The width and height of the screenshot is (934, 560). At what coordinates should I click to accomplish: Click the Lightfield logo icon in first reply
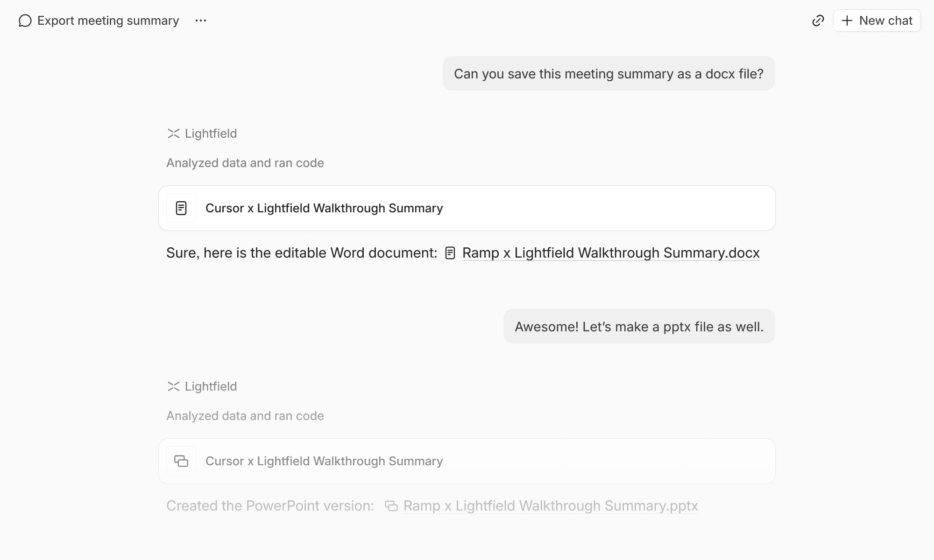(173, 133)
